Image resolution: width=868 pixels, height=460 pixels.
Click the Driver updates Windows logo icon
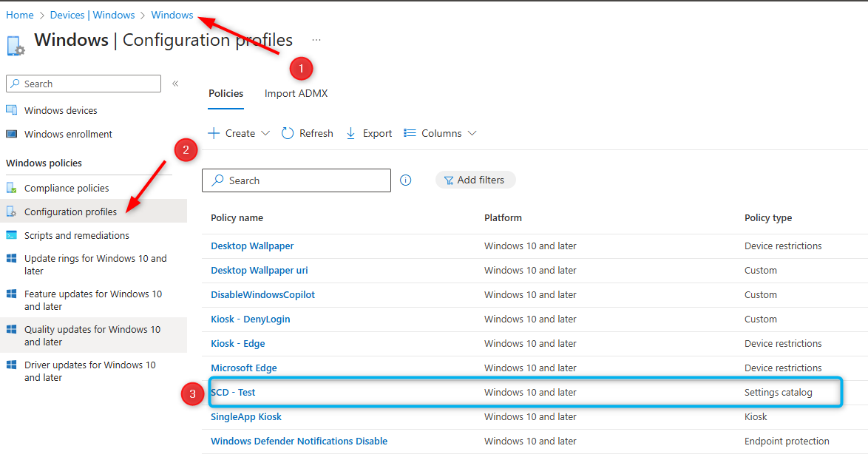coord(11,365)
